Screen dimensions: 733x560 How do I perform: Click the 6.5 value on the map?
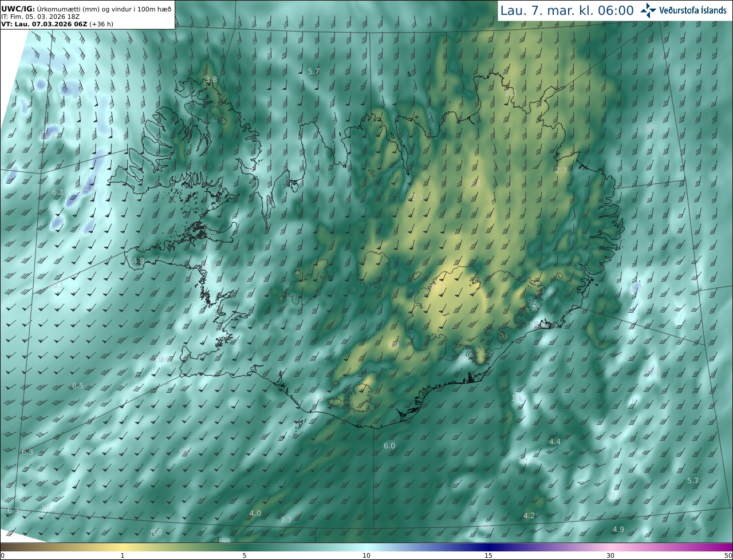pyautogui.click(x=78, y=385)
